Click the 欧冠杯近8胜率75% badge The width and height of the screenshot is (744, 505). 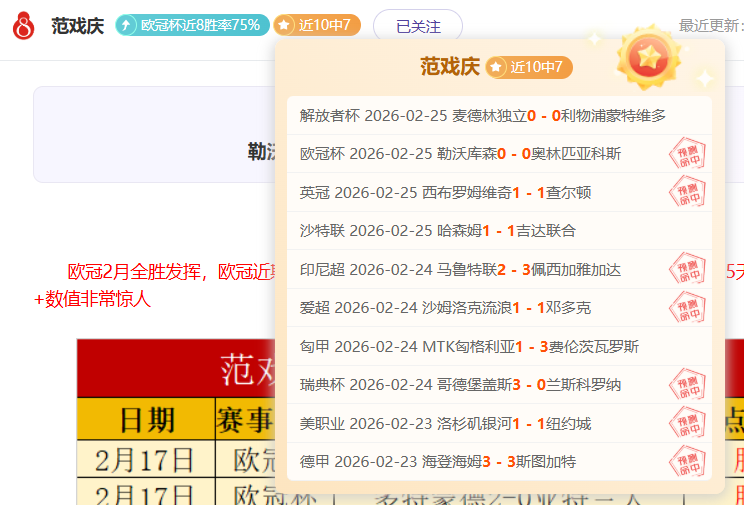point(192,26)
